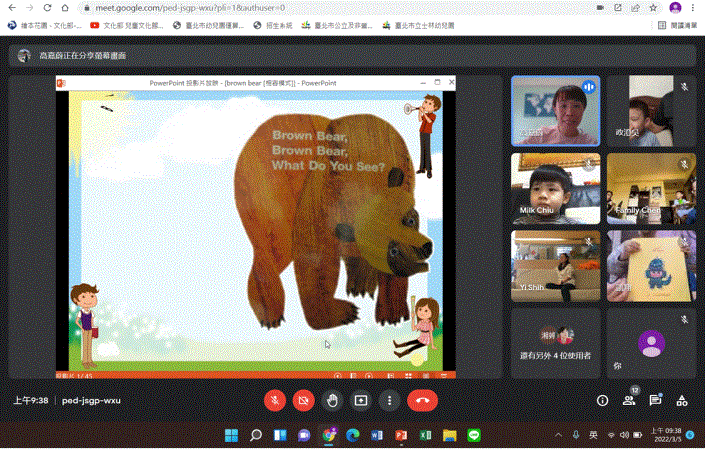The width and height of the screenshot is (710, 450).
Task: Show the participants list panel
Action: 629,400
